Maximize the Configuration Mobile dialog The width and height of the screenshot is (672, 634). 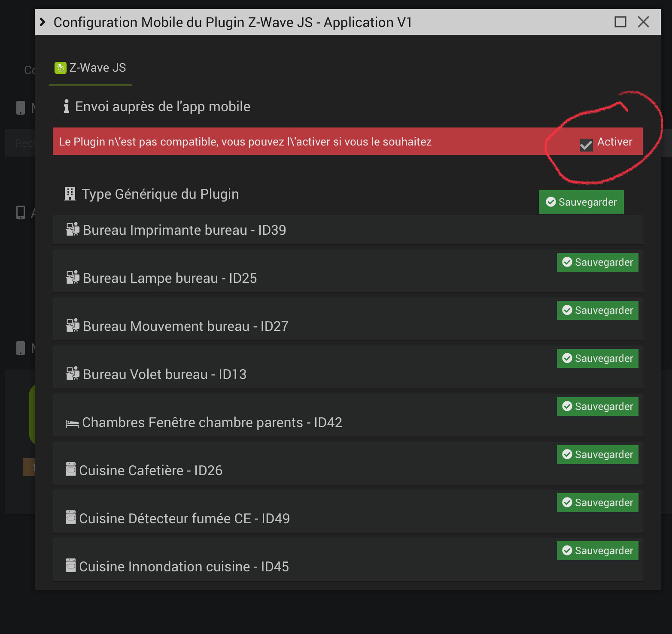click(x=620, y=22)
